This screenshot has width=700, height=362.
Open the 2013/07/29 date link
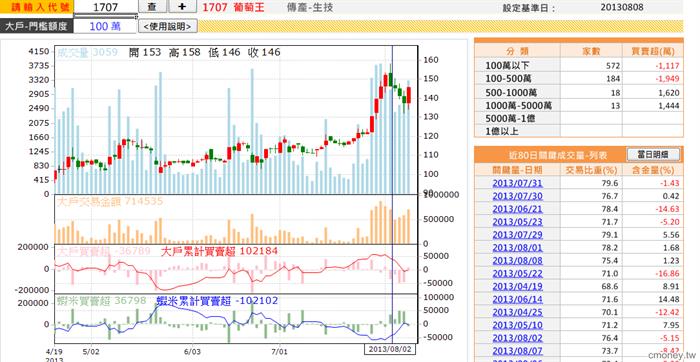pyautogui.click(x=517, y=235)
